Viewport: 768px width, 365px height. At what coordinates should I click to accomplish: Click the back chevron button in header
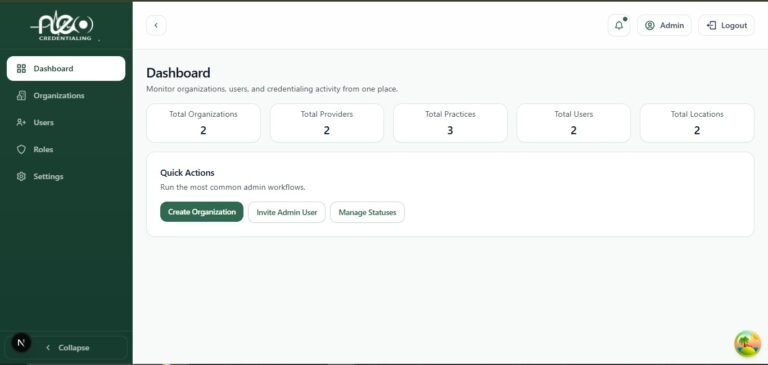[x=156, y=25]
